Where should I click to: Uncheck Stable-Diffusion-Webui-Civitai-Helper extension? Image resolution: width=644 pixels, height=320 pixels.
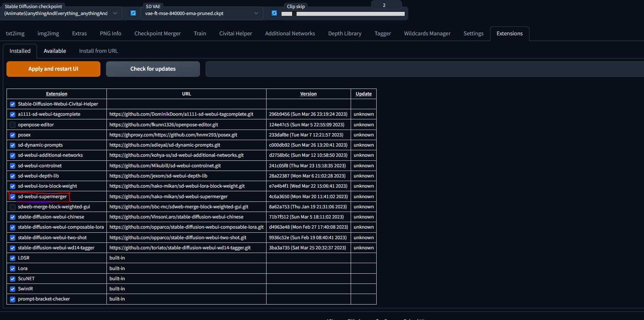click(13, 104)
